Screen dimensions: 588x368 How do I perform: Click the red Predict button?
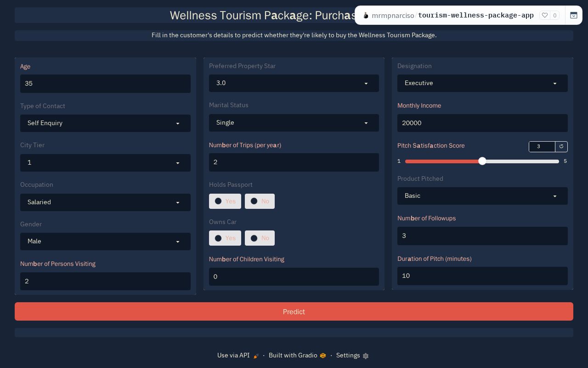point(294,311)
